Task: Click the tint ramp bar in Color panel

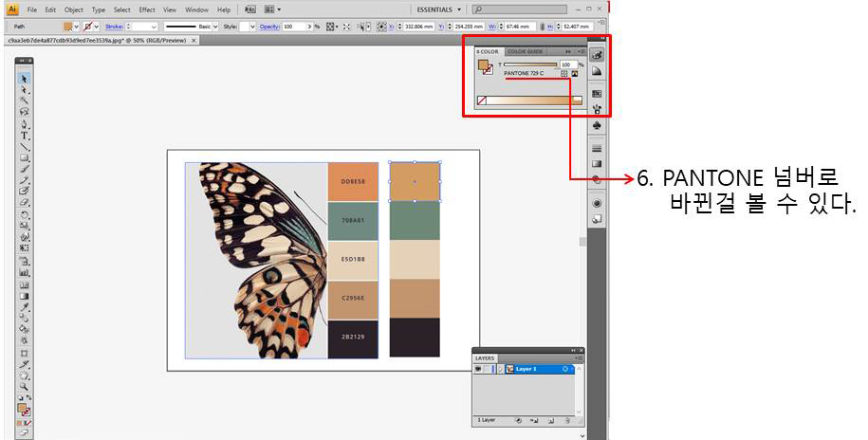Action: pos(535,101)
